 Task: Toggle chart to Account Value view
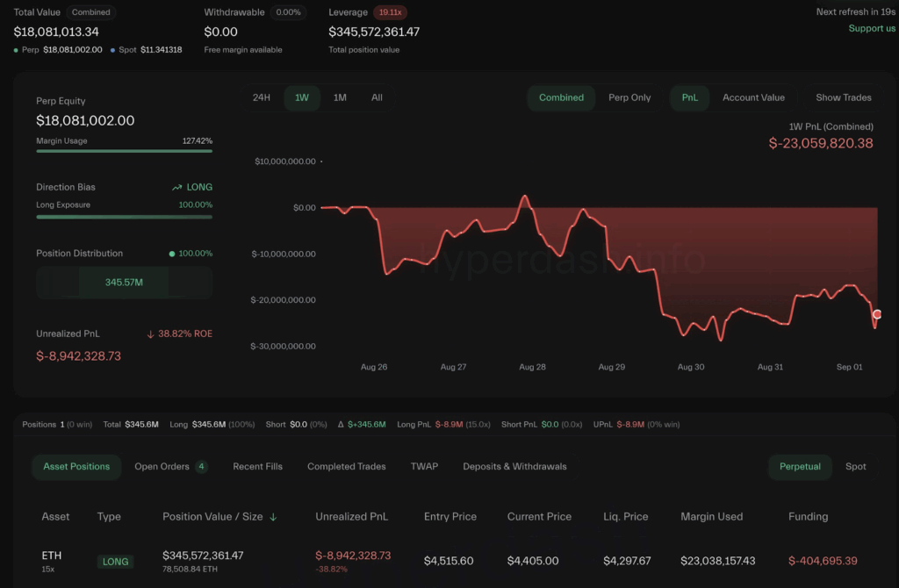click(752, 97)
